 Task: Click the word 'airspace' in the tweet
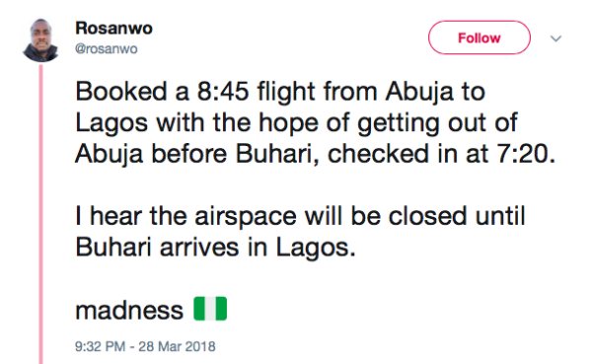[246, 216]
